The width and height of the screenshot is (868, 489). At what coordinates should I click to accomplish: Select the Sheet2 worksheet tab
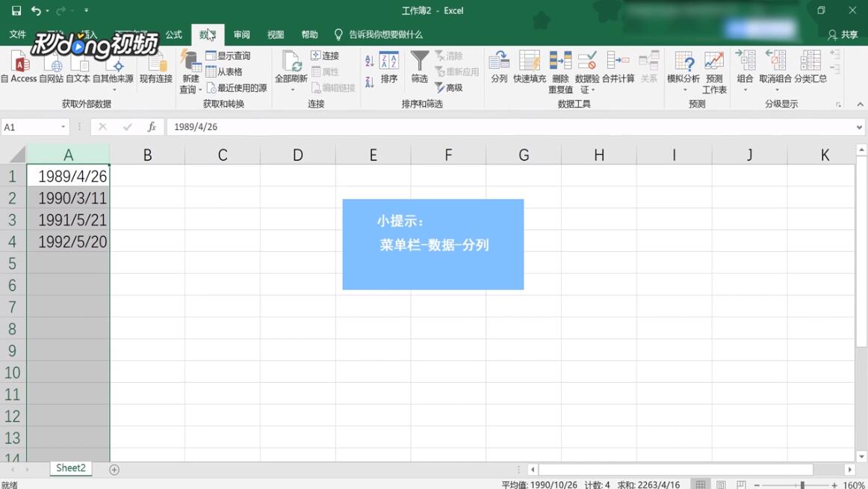[x=69, y=467]
